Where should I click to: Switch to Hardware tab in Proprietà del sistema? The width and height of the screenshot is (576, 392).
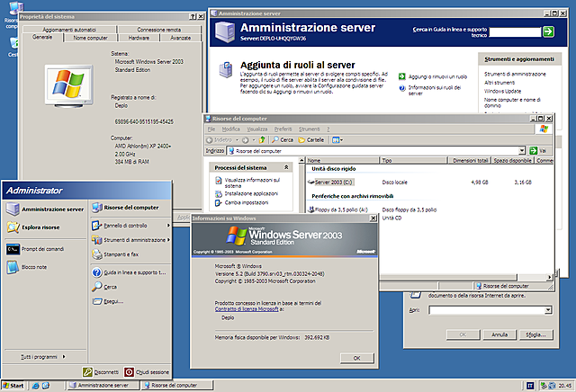click(x=139, y=38)
